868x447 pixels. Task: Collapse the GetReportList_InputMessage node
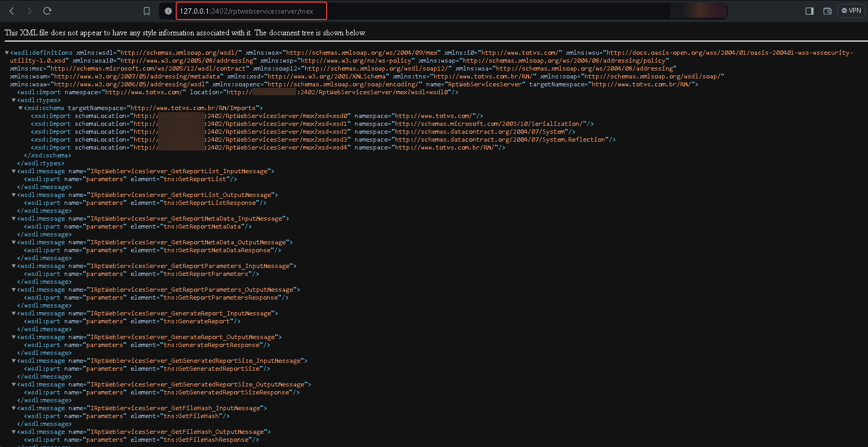14,171
